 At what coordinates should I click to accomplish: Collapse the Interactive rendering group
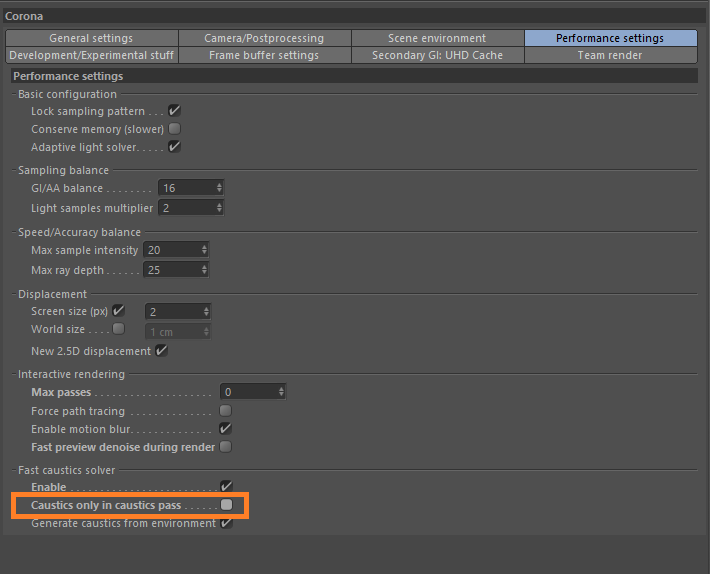tap(14, 374)
